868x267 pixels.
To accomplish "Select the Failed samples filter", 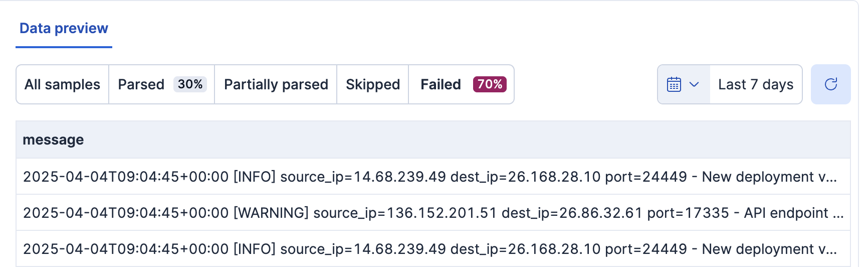I will point(441,84).
